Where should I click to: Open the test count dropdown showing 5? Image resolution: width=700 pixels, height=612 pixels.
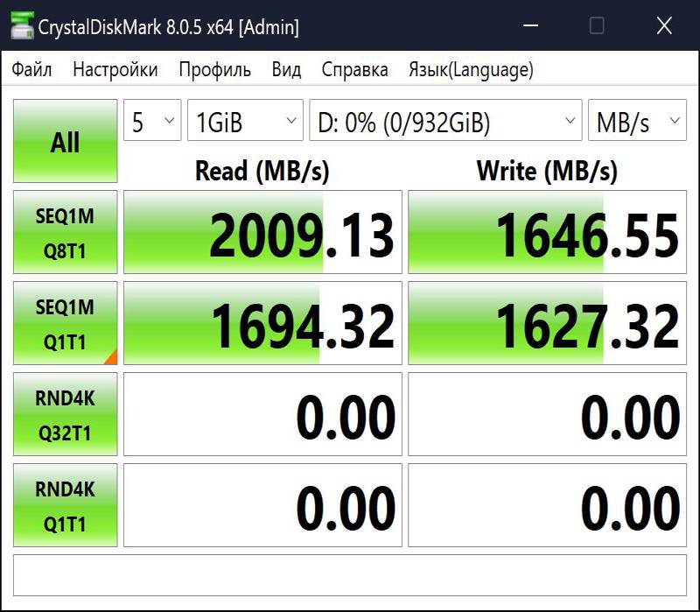(x=152, y=120)
